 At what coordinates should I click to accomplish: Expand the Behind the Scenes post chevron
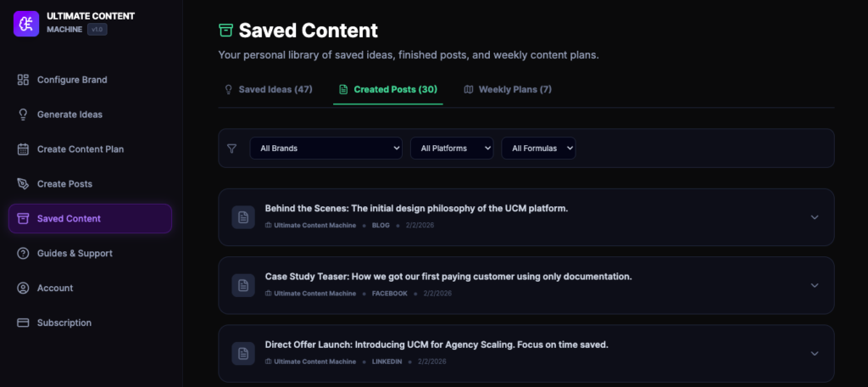click(815, 217)
